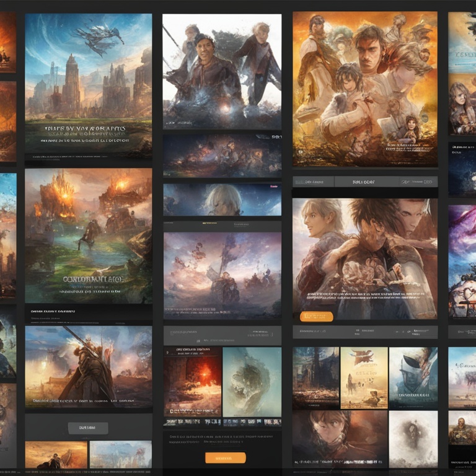Open the cloudy-sky painting with a flag bearer
Screen dimensions: 476x476
pos(223,276)
